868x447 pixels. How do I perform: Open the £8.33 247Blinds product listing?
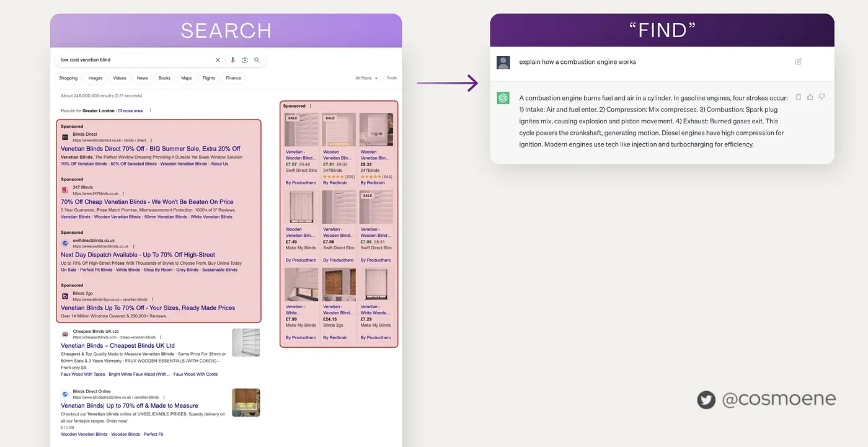[376, 149]
